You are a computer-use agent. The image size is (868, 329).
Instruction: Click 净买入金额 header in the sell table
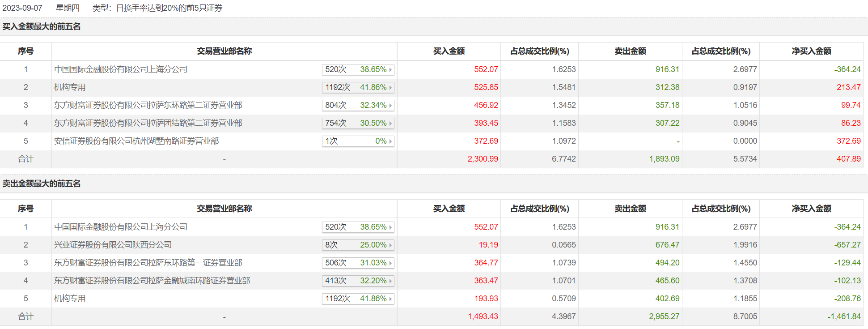(x=811, y=209)
